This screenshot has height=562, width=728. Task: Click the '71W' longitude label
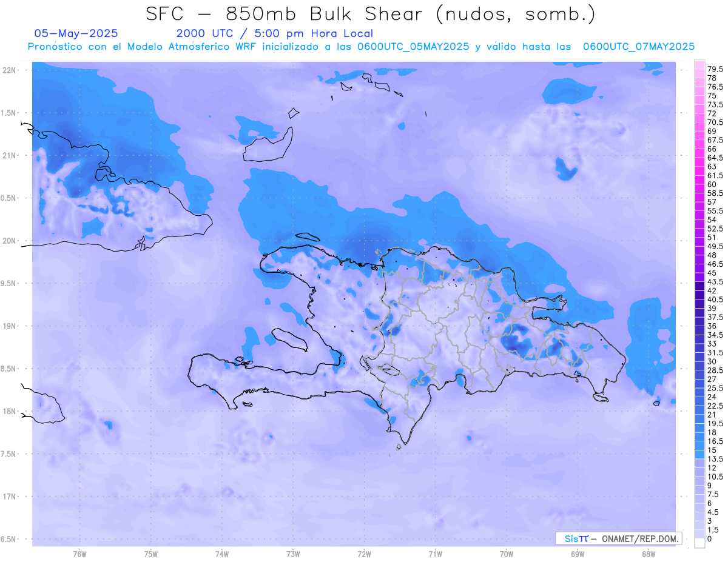pyautogui.click(x=435, y=554)
